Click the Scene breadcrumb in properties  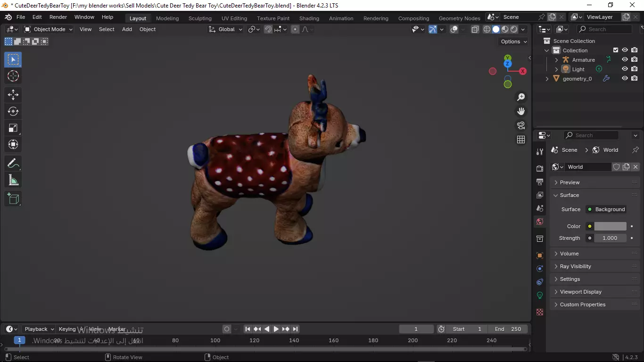564,150
